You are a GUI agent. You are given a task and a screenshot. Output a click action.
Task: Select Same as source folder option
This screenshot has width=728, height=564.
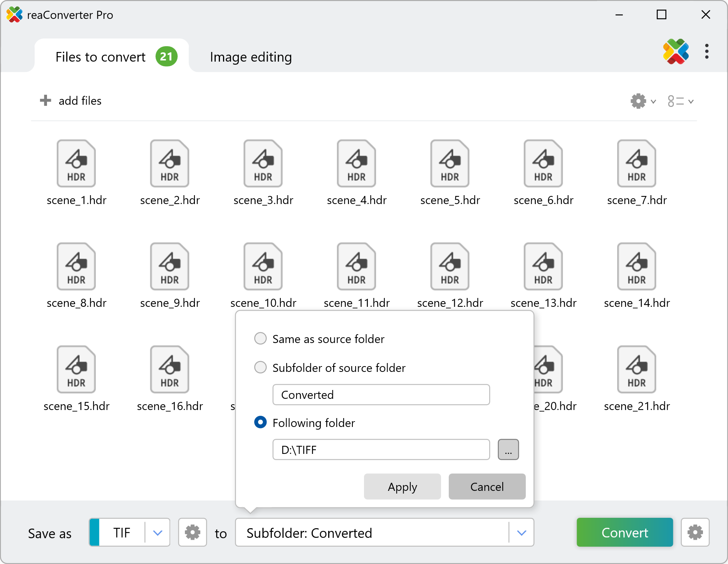(x=261, y=339)
